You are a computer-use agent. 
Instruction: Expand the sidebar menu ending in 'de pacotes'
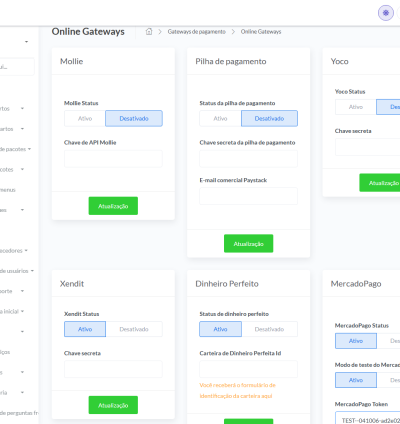(15, 149)
